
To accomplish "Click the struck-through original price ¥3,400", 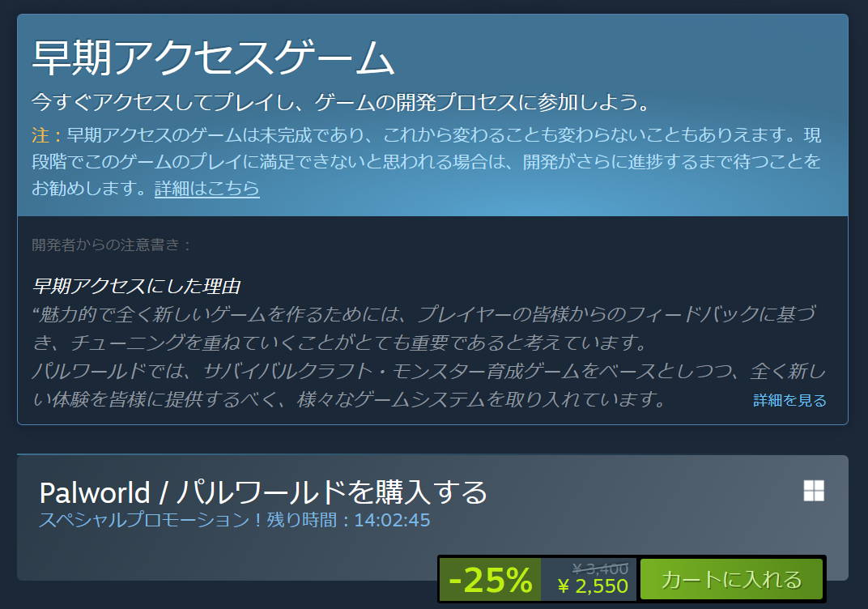I will 601,569.
